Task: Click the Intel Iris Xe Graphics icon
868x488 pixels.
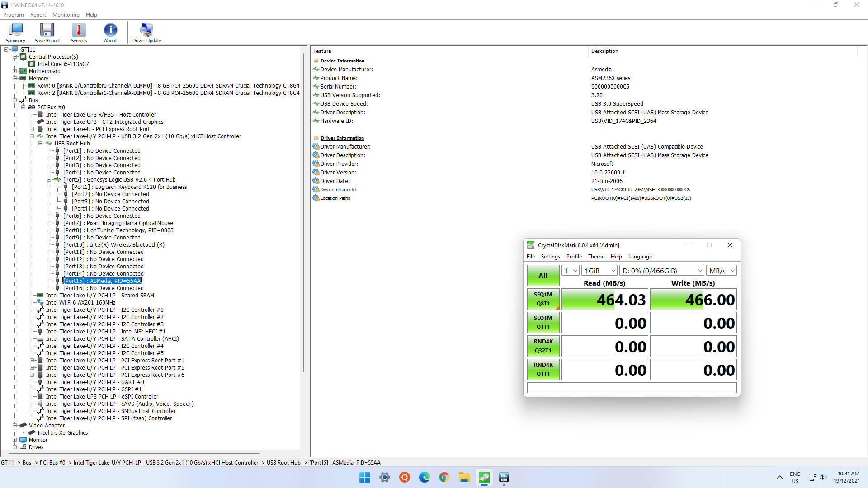Action: (32, 432)
